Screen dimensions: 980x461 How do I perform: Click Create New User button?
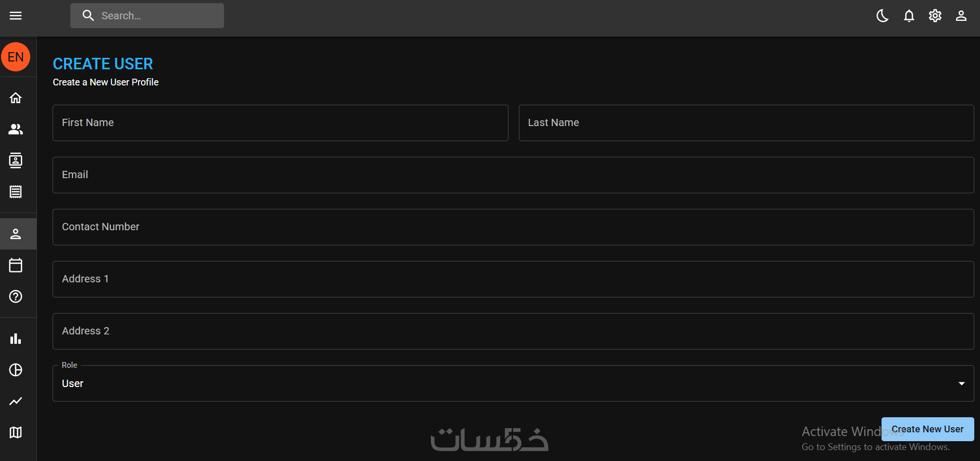tap(927, 429)
